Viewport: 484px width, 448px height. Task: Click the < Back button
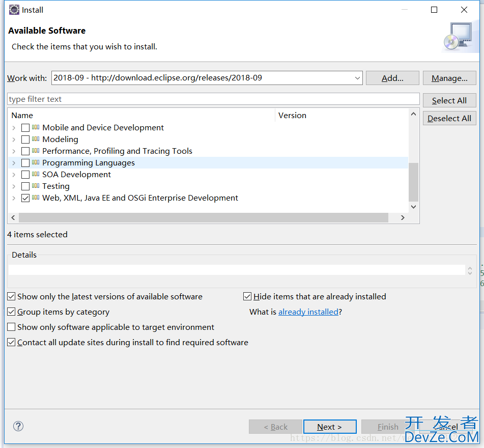click(x=275, y=427)
